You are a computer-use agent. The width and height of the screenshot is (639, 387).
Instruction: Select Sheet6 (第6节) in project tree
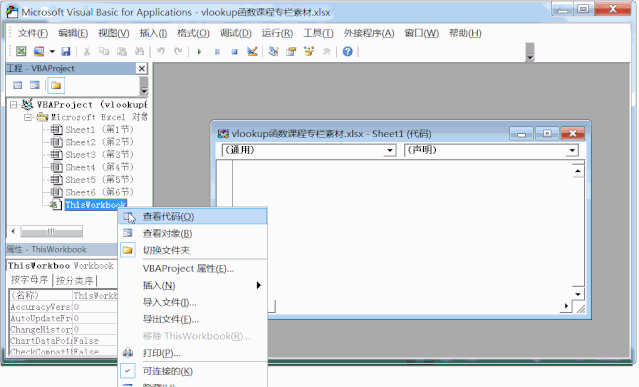[99, 192]
